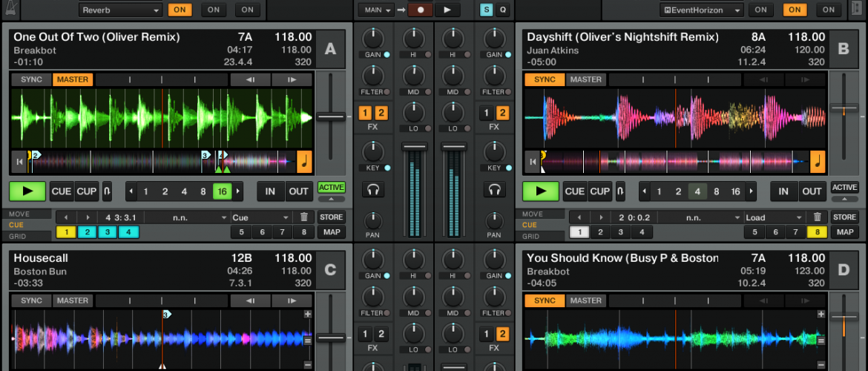Toggle the keylock note icon on Deck A
This screenshot has height=371, width=868.
(x=304, y=161)
